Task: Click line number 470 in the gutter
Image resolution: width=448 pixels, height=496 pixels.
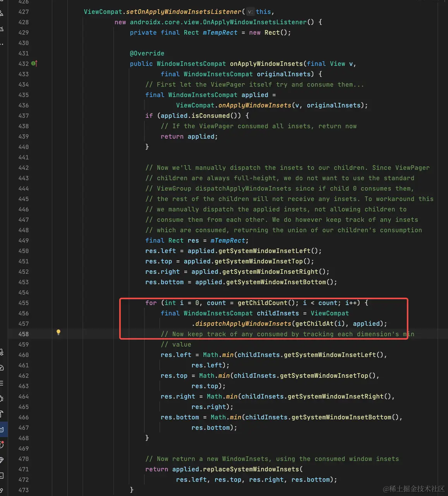Action: tap(24, 459)
